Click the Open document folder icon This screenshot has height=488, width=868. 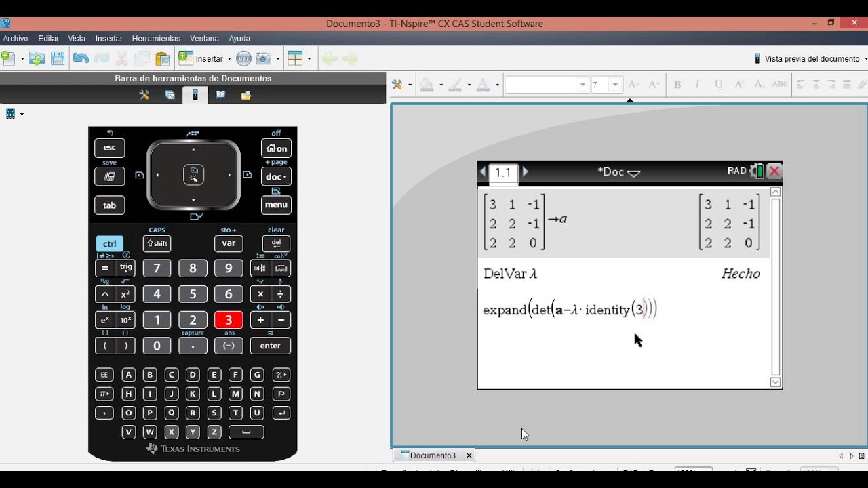(37, 59)
